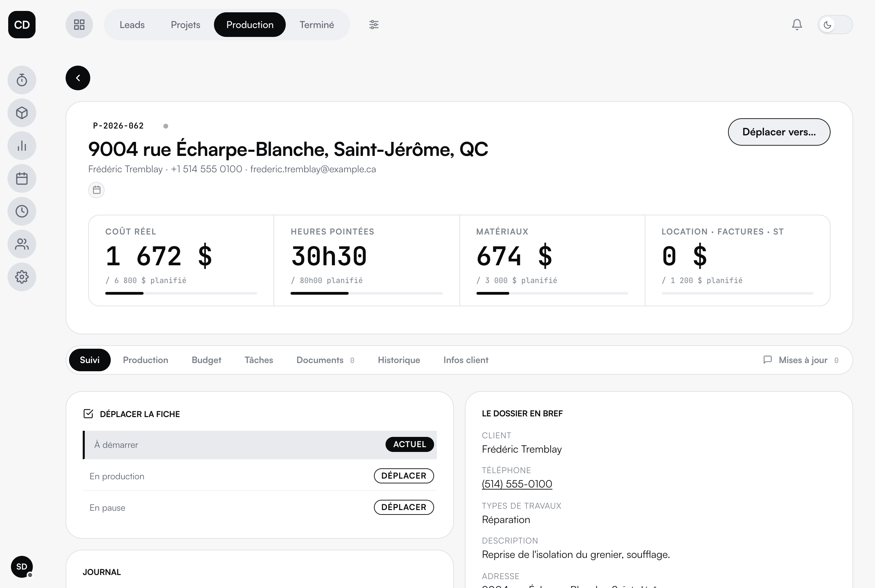Screen dimensions: 875x588
Task: Open the clock hours icon in sidebar
Action: pos(22,211)
